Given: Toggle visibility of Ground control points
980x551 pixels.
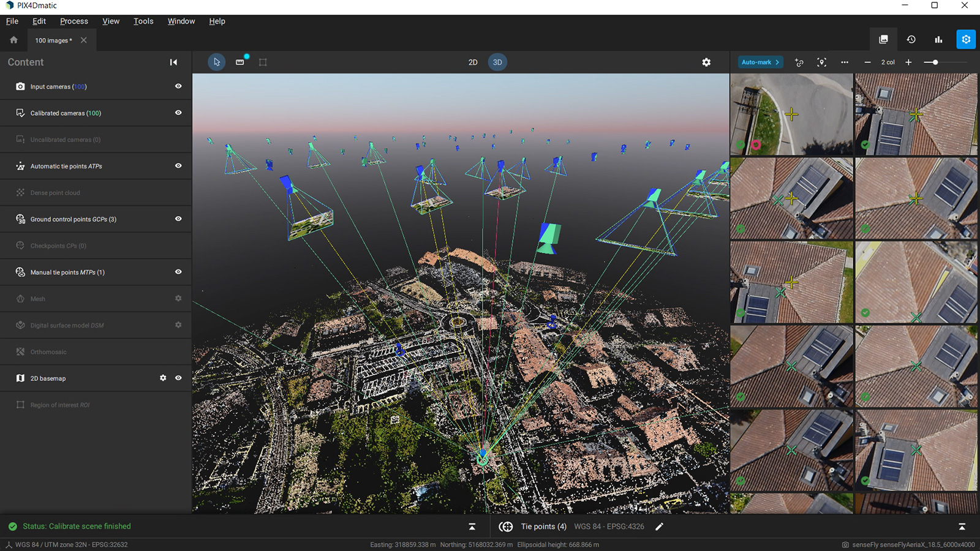Looking at the screenshot, I should pos(178,219).
